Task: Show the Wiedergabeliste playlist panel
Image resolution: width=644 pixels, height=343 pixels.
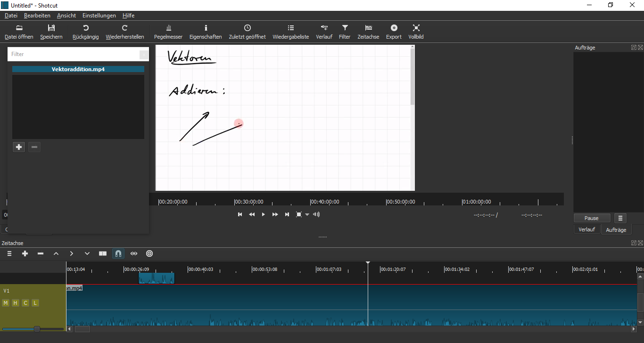Action: (x=290, y=32)
